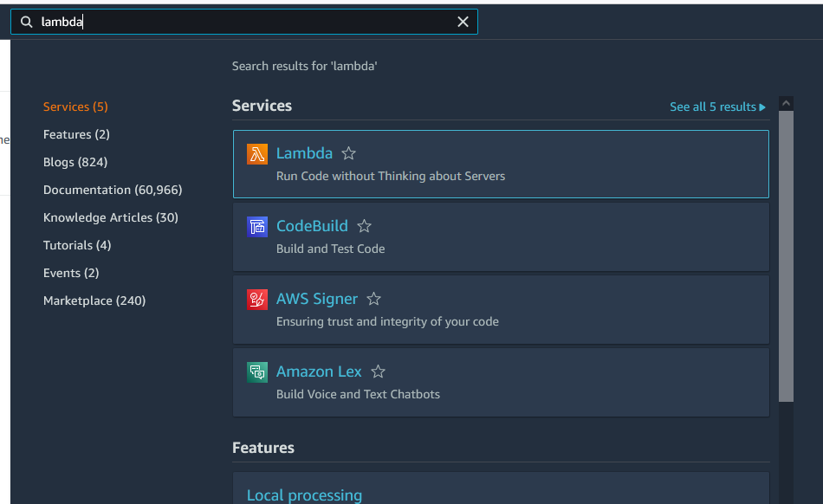View Marketplace (240) results
The image size is (823, 504).
[94, 300]
